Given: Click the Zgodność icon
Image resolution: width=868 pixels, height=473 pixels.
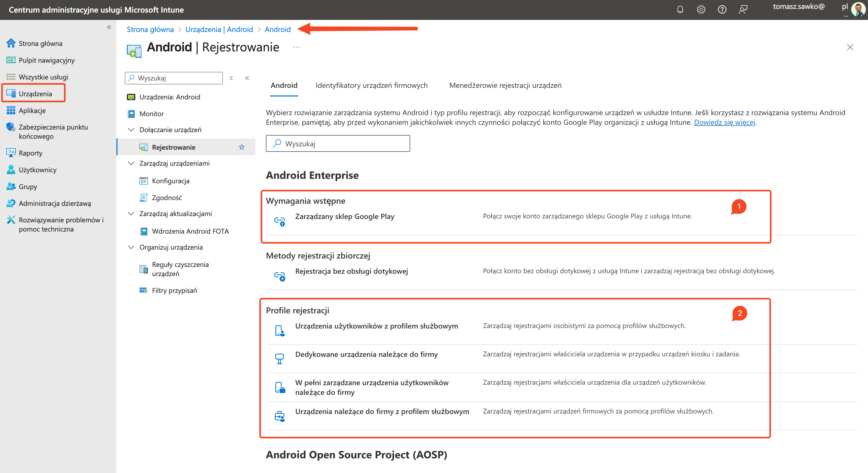Looking at the screenshot, I should [143, 197].
